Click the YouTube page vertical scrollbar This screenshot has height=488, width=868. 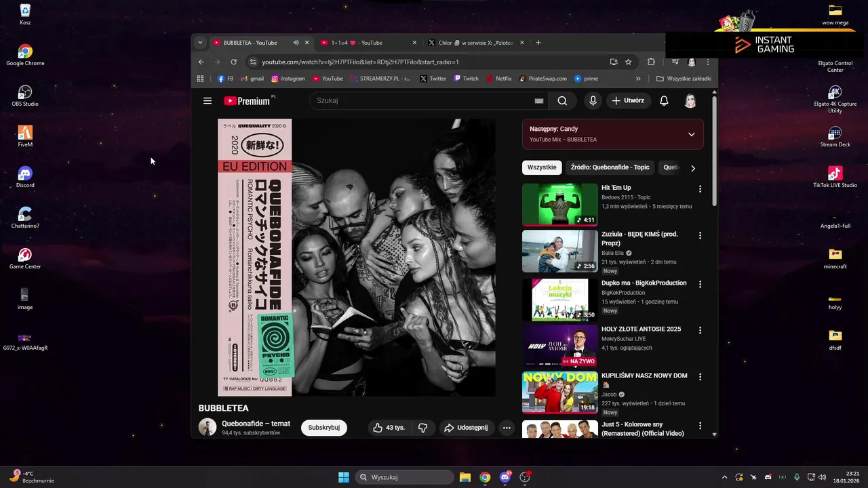[x=714, y=151]
